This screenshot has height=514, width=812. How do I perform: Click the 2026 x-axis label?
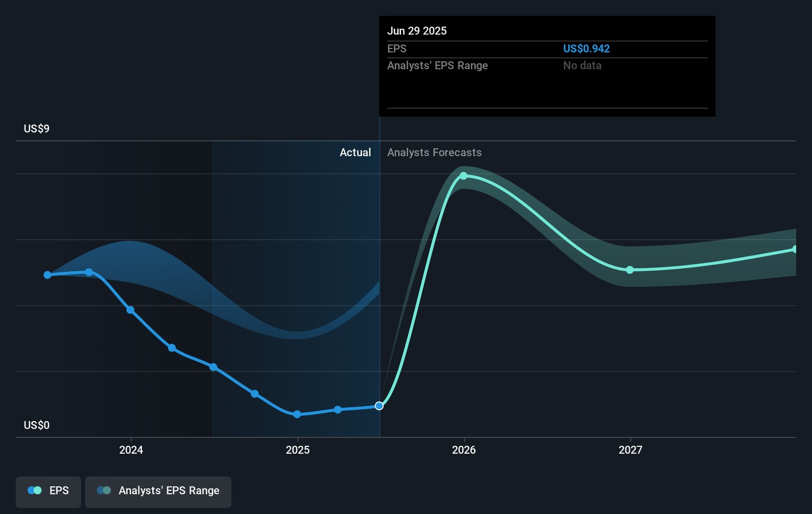[464, 450]
